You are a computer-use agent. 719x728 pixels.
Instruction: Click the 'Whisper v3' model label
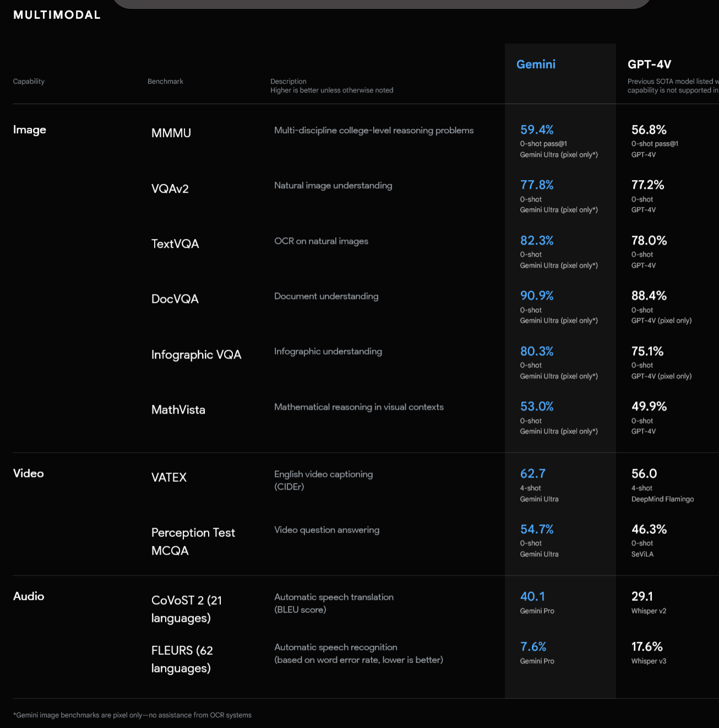pyautogui.click(x=649, y=661)
